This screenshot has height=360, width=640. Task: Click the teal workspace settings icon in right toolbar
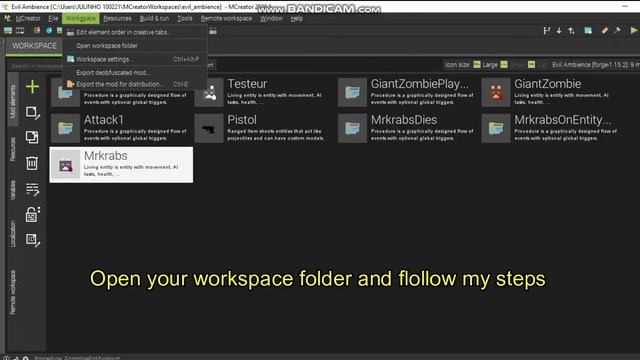588,31
